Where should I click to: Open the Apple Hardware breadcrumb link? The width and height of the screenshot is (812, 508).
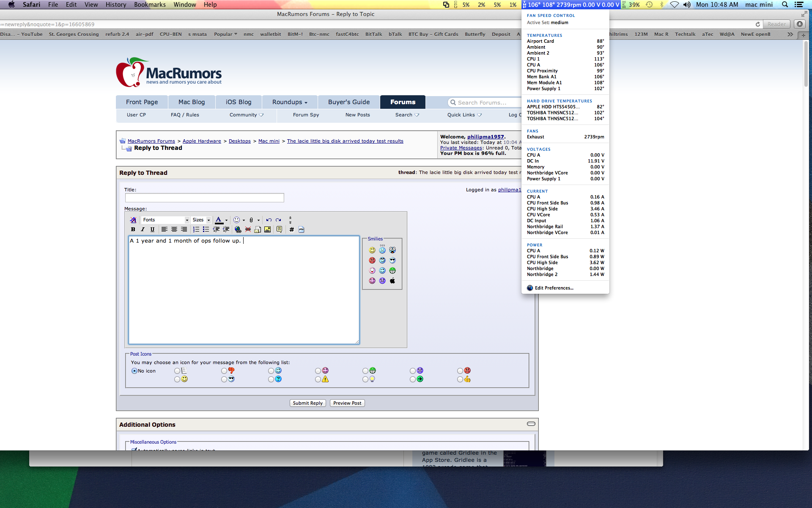(x=202, y=141)
